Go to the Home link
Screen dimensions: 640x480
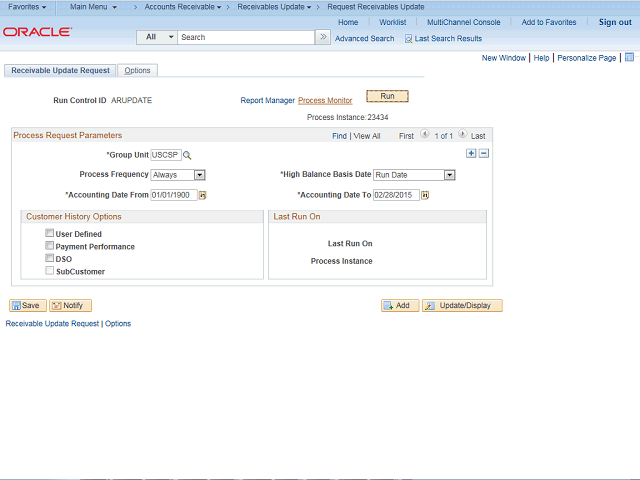(348, 22)
